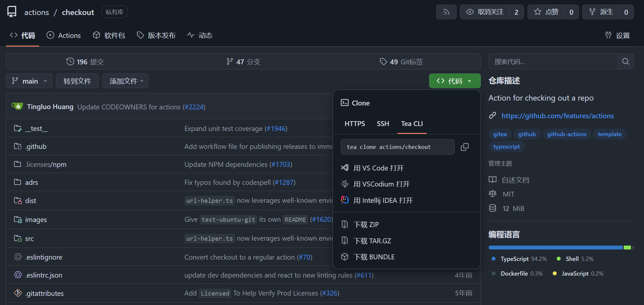This screenshot has height=305, width=644.
Task: Focus the 搜索代码 search field
Action: (553, 61)
